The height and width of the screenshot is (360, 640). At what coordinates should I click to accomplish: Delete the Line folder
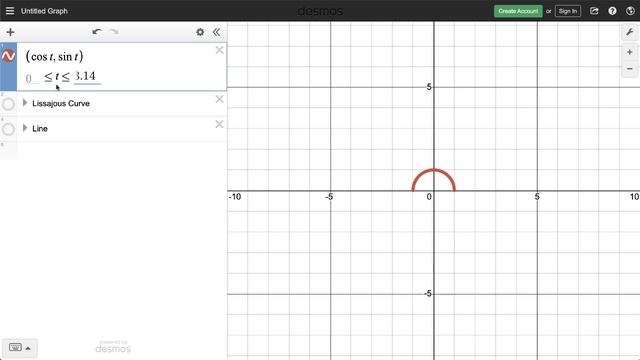[219, 124]
